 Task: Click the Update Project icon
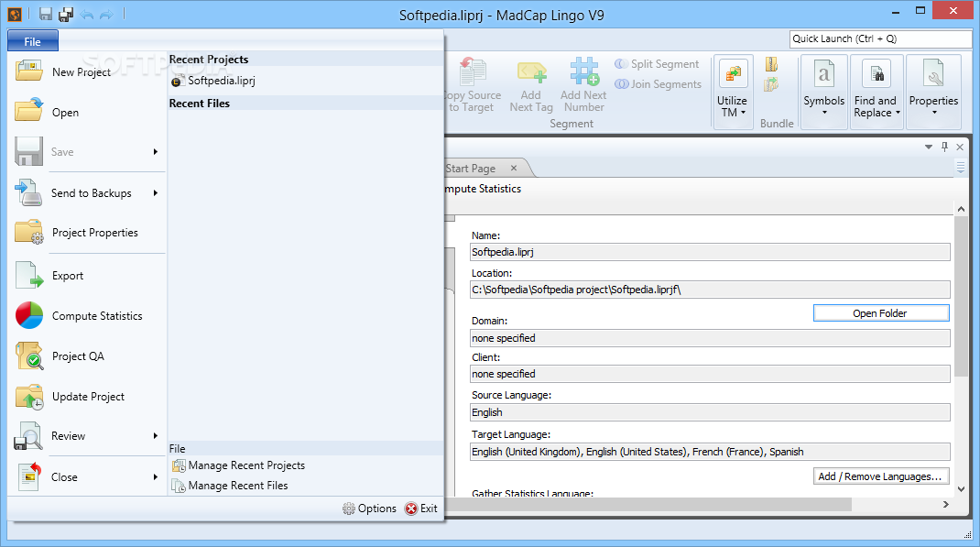(28, 397)
